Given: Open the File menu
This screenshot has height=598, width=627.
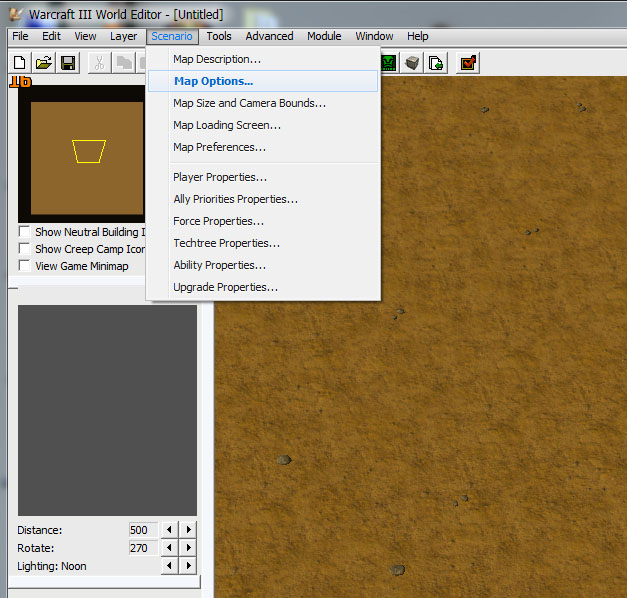Looking at the screenshot, I should click(x=20, y=36).
